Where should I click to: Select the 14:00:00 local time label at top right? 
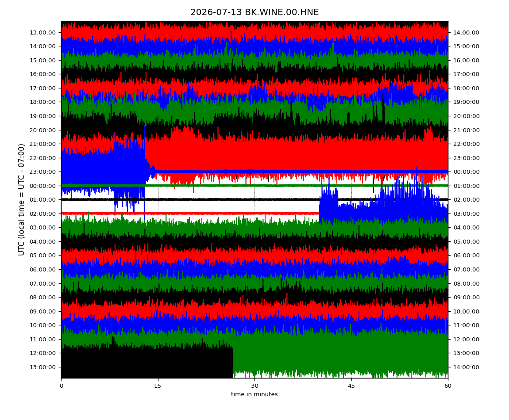point(466,32)
